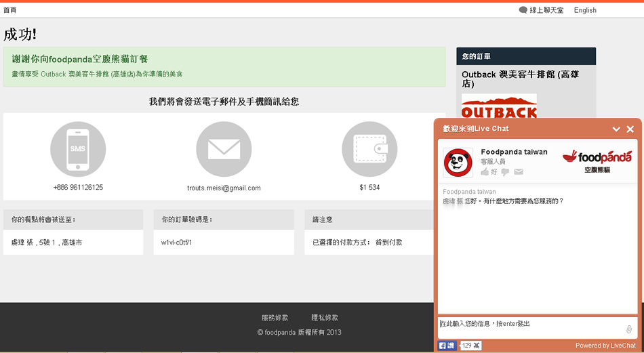Click the Outback 澳美客牛排館 restaurant name in order panel

point(521,79)
